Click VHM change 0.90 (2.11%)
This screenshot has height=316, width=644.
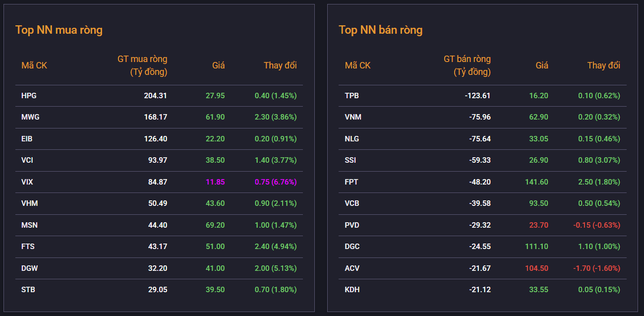coord(276,203)
